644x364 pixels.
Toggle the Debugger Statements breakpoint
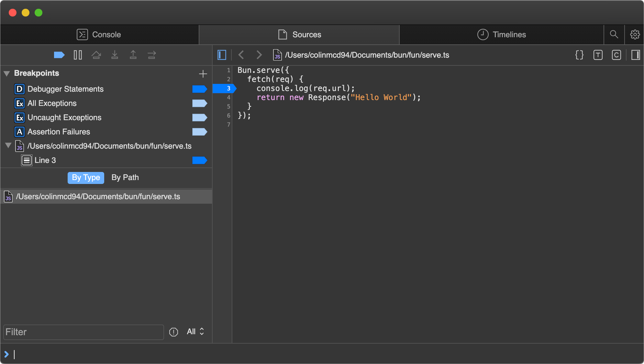[x=199, y=89]
